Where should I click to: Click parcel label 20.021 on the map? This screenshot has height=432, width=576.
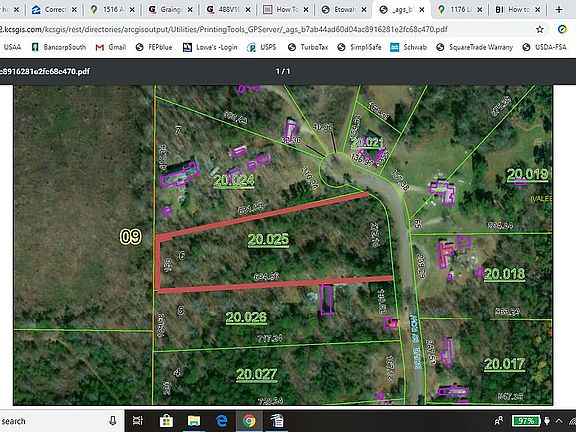[x=367, y=143]
